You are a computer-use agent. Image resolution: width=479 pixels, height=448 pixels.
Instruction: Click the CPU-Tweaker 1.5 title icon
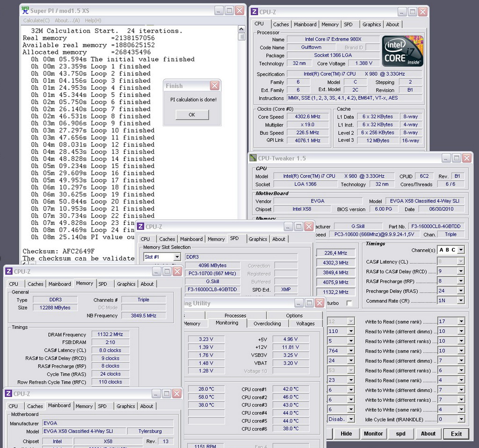click(253, 158)
